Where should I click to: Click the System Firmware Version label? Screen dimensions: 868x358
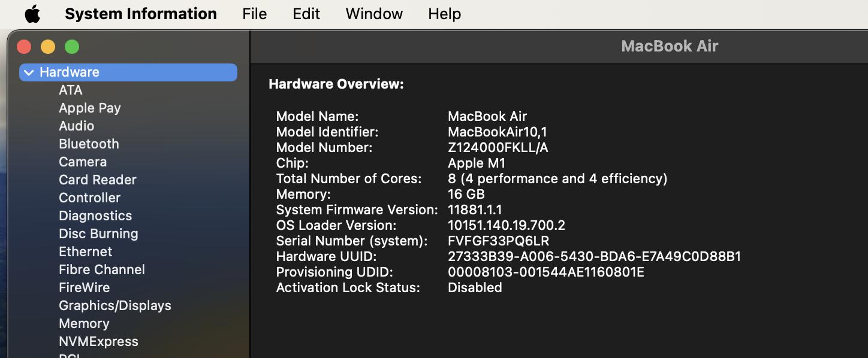357,210
